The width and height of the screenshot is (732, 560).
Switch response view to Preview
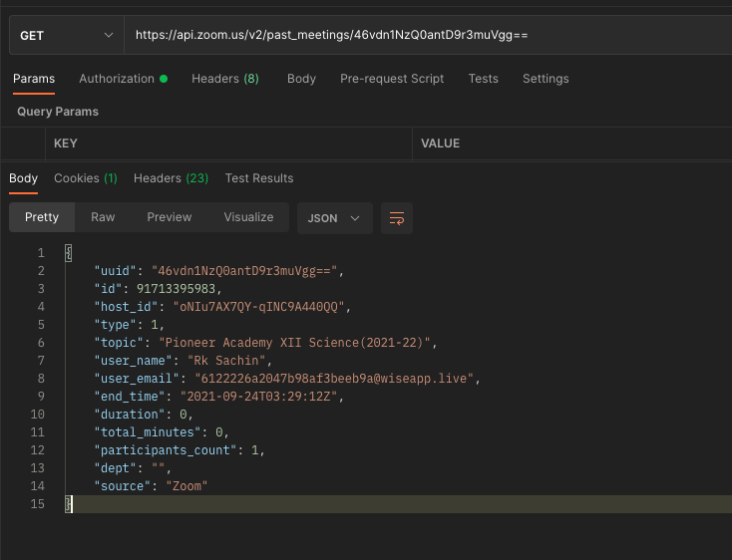click(170, 217)
